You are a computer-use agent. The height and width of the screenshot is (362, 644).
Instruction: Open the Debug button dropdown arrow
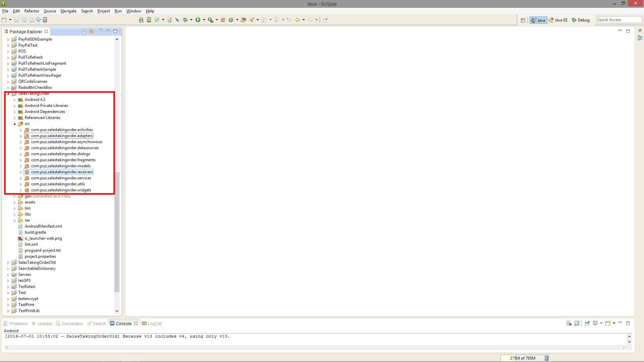pos(191,20)
